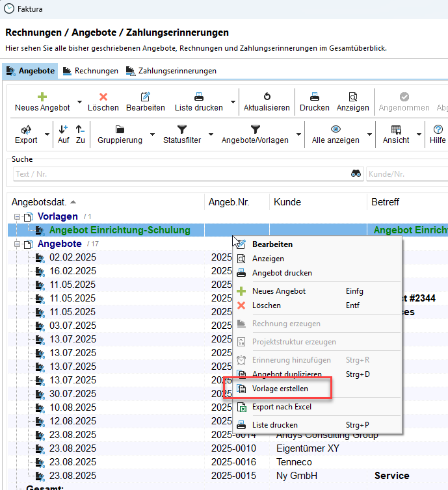Open the Gruppierung dropdown arrow
This screenshot has width=448, height=490.
(x=152, y=135)
